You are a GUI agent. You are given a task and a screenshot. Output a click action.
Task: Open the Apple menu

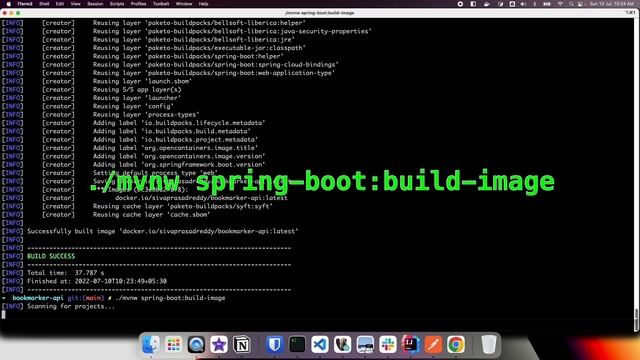point(9,4)
